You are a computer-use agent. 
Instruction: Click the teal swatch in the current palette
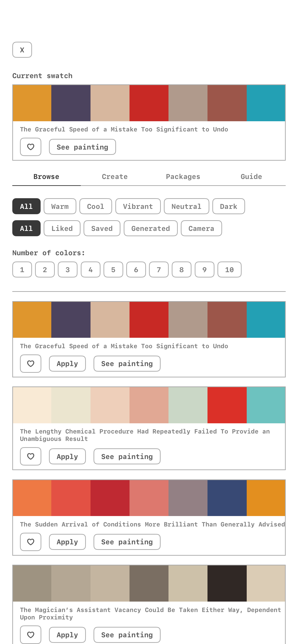click(x=266, y=103)
